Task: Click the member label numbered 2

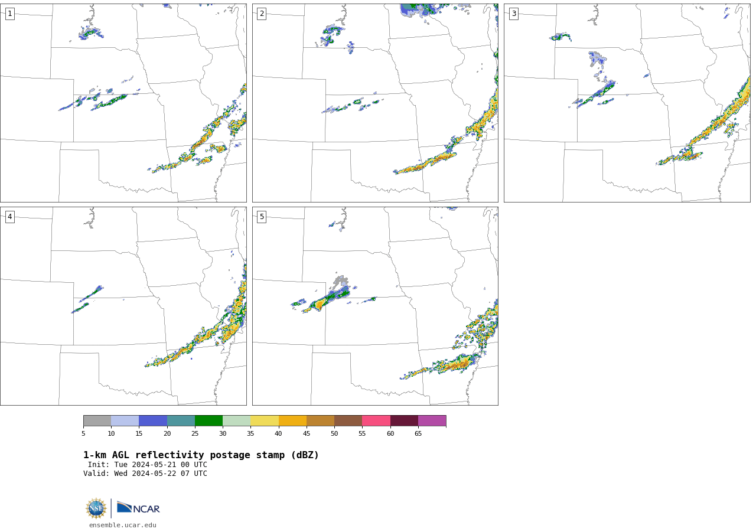Action: coord(262,14)
